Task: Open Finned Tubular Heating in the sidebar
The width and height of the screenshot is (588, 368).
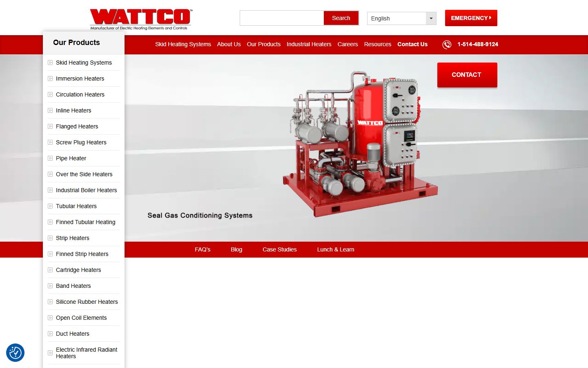Action: 85,222
